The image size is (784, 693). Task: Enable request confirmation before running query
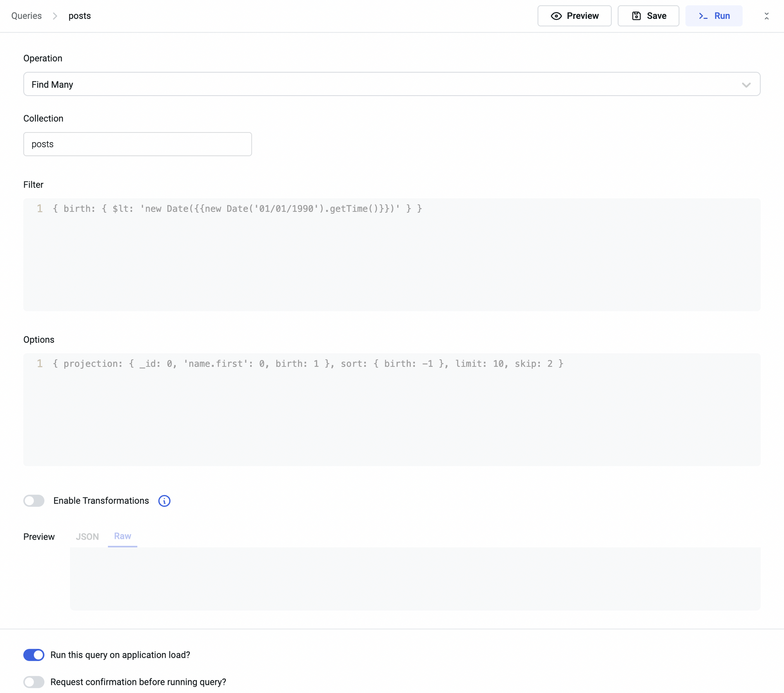click(34, 682)
